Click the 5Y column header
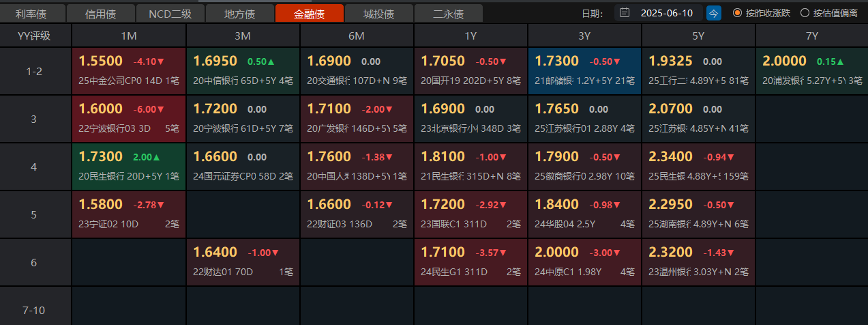 [698, 36]
